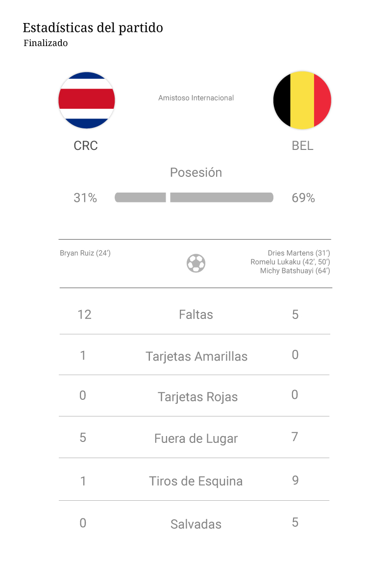Select the Fuera de Lugar row
Image resolution: width=392 pixels, height=561 pixels.
pyautogui.click(x=196, y=439)
